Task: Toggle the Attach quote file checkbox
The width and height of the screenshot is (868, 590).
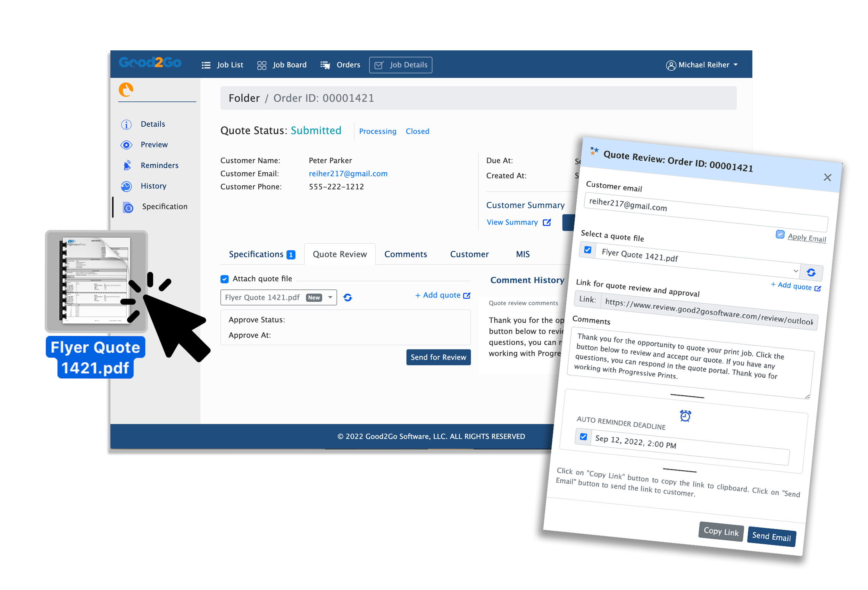Action: click(x=225, y=279)
